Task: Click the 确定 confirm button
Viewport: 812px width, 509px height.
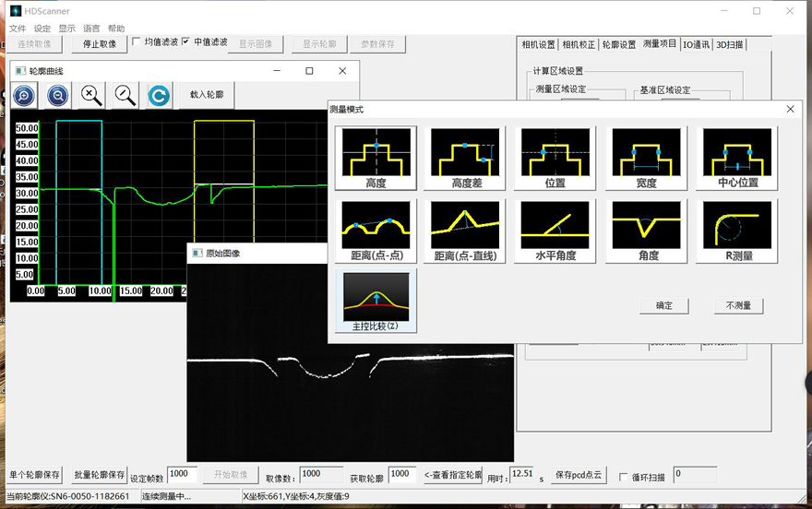Action: 663,306
